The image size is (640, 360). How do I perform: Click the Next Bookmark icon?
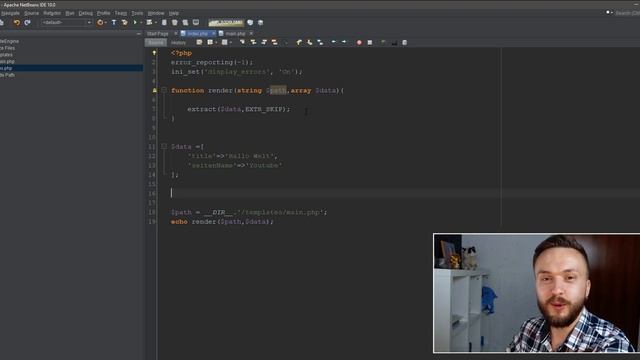pyautogui.click(x=310, y=42)
